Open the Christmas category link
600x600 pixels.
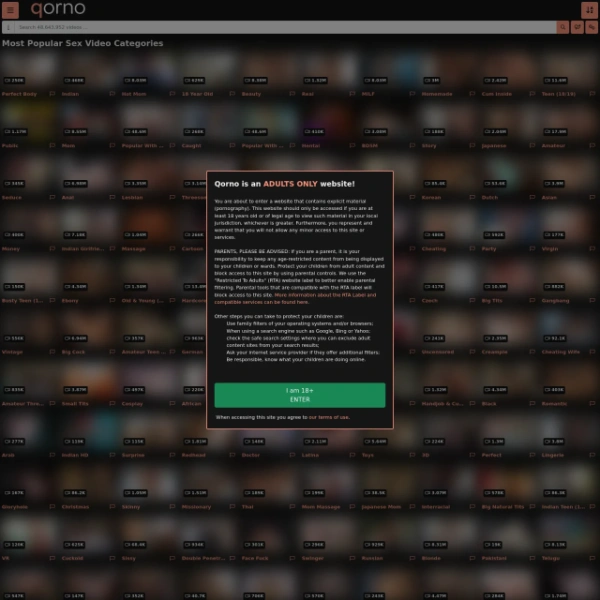pyautogui.click(x=75, y=507)
